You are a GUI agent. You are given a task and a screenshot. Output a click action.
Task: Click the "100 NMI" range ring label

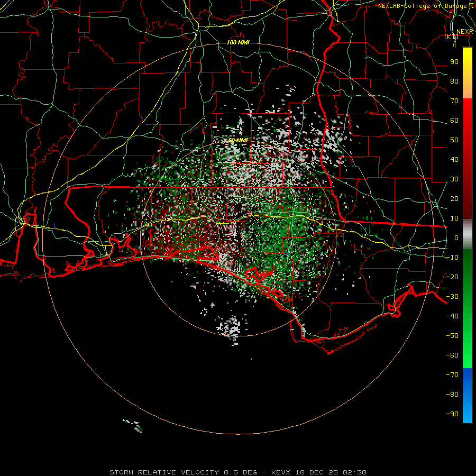(238, 42)
